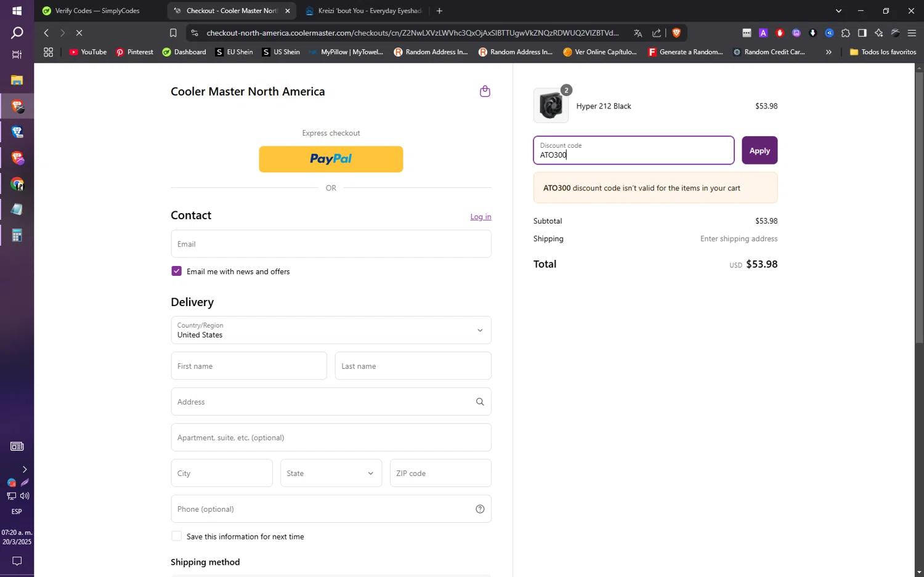Pay with PayPal express checkout
Viewport: 924px width, 577px height.
click(331, 159)
